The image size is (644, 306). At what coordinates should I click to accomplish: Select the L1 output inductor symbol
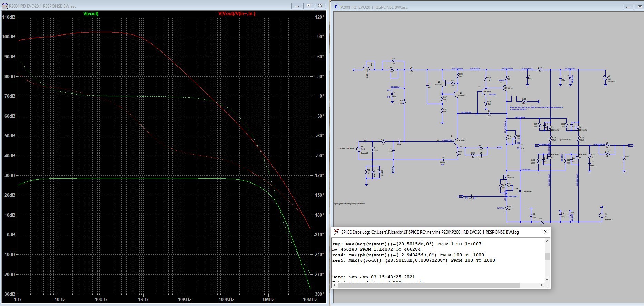click(608, 145)
